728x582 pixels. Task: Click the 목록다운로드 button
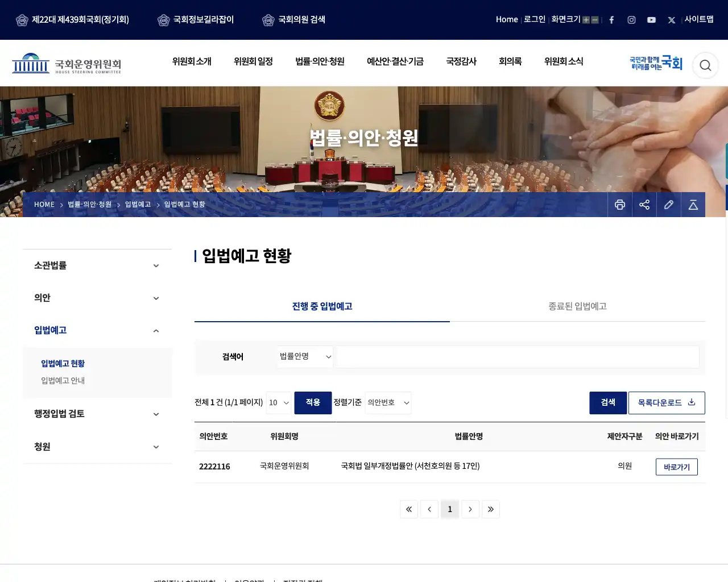667,402
